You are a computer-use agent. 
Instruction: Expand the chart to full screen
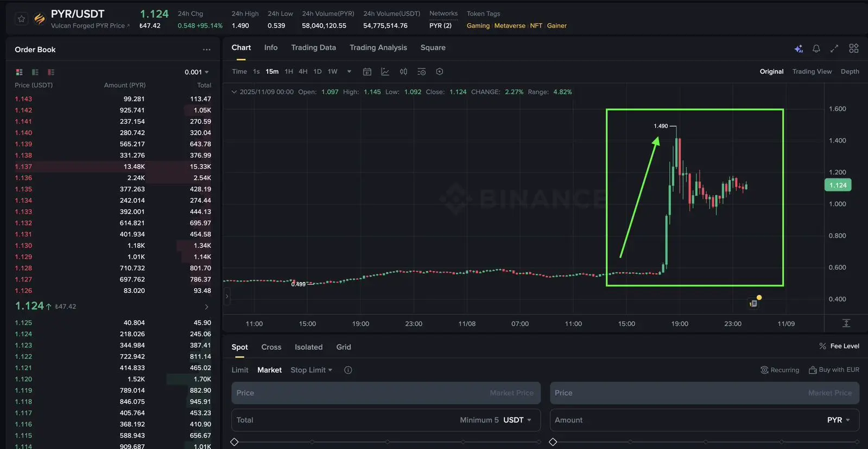tap(834, 49)
